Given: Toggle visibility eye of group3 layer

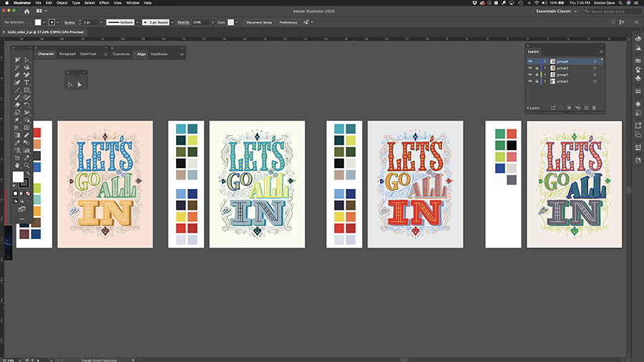Looking at the screenshot, I should point(530,68).
